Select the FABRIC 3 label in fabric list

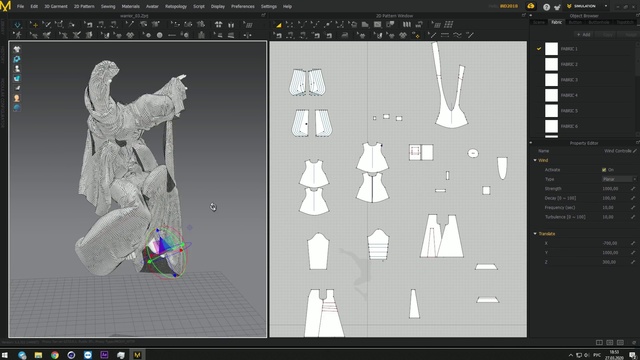[569, 80]
